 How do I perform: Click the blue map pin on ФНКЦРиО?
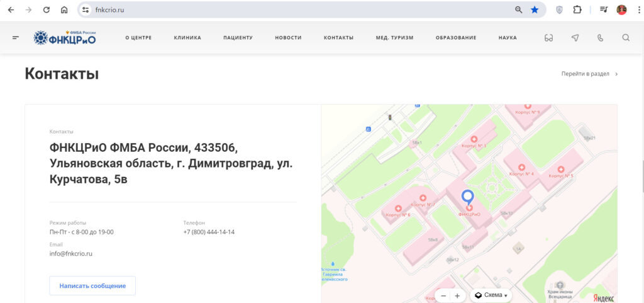coord(468,197)
